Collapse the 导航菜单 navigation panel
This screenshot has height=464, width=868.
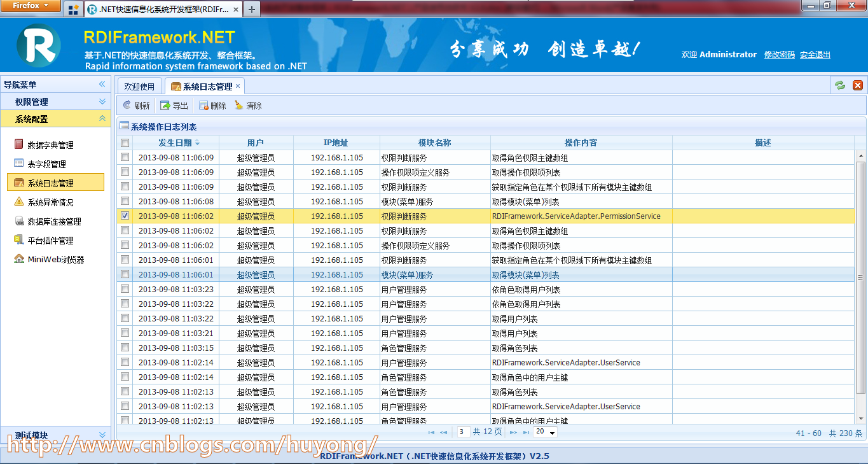click(x=102, y=84)
